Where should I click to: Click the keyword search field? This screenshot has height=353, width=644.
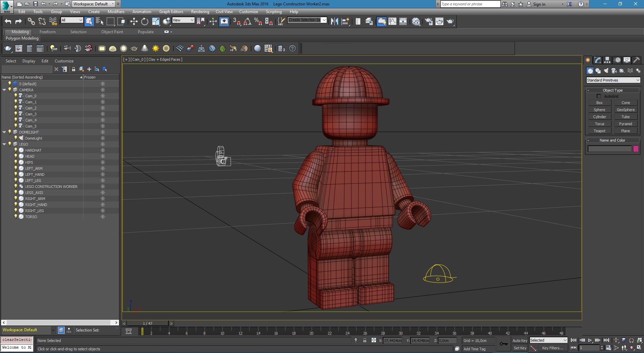pos(470,4)
